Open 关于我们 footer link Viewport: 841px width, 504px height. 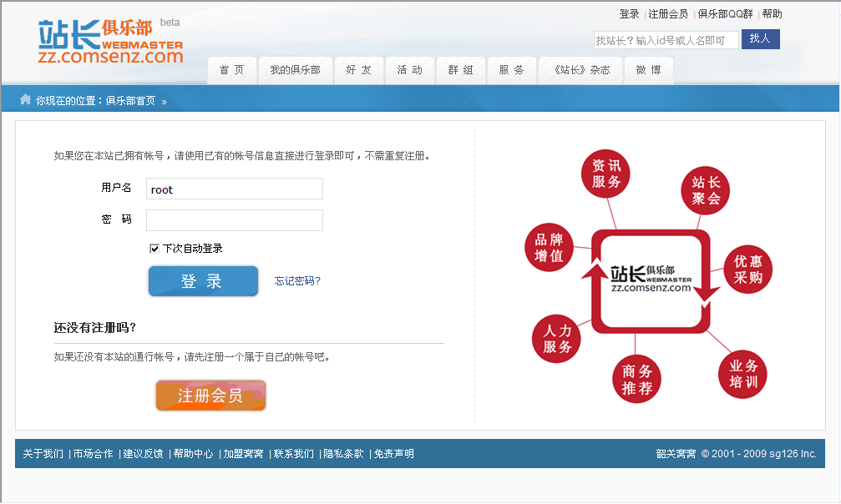point(43,454)
